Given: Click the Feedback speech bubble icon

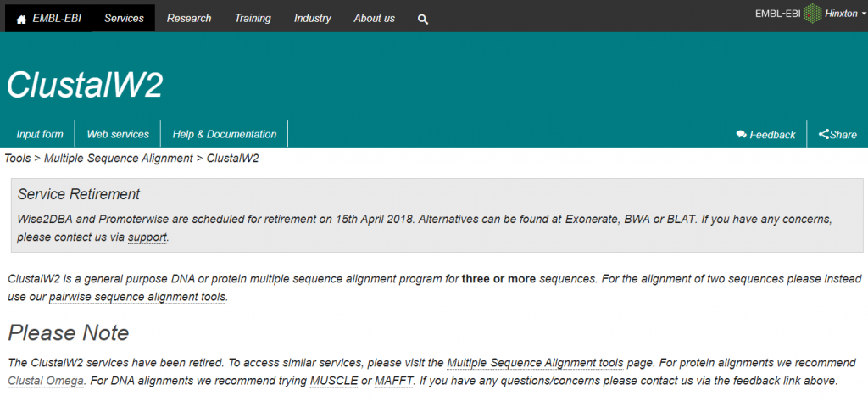Looking at the screenshot, I should [741, 134].
